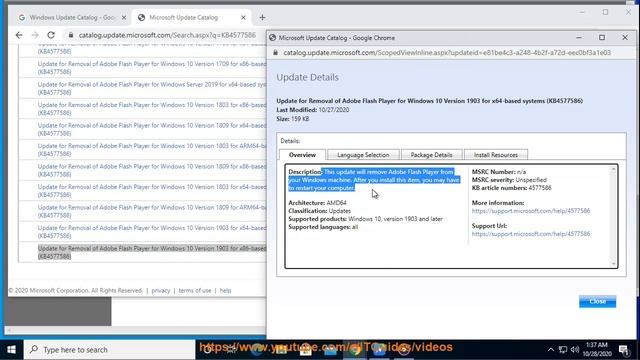Reload the catalog search page
This screenshot has width=640, height=360.
(51, 35)
